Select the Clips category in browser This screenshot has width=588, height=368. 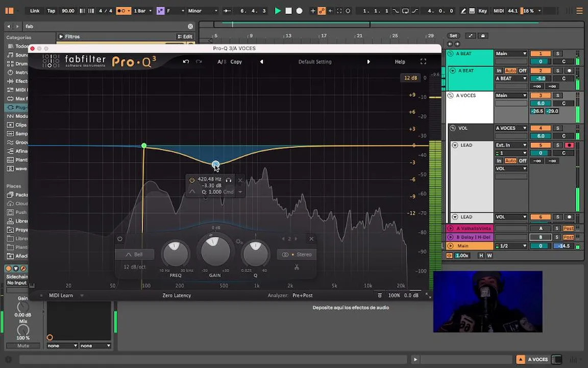coord(17,125)
